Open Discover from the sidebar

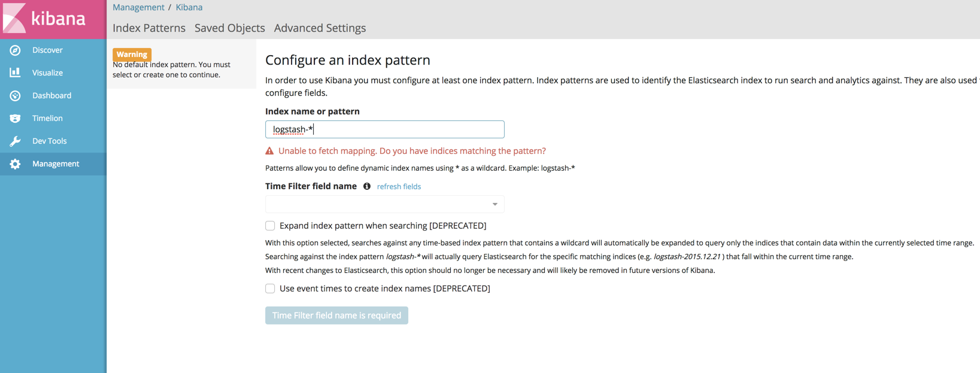[53, 50]
